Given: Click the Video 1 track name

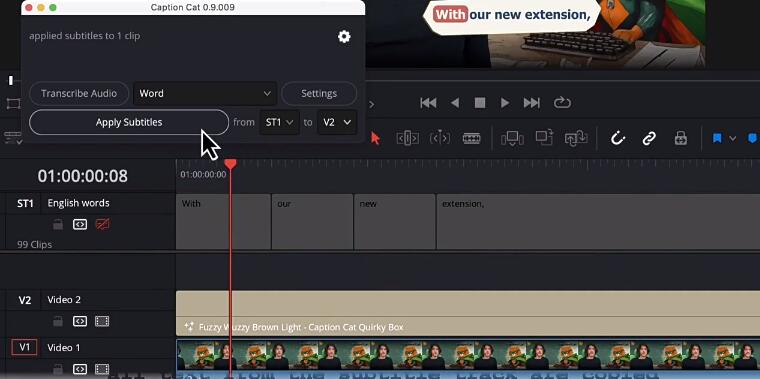Looking at the screenshot, I should pos(63,347).
